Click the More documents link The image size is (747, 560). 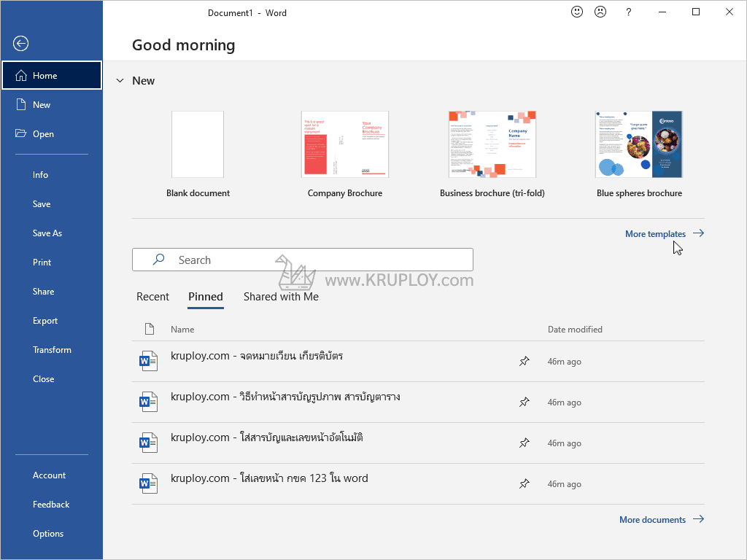(652, 519)
